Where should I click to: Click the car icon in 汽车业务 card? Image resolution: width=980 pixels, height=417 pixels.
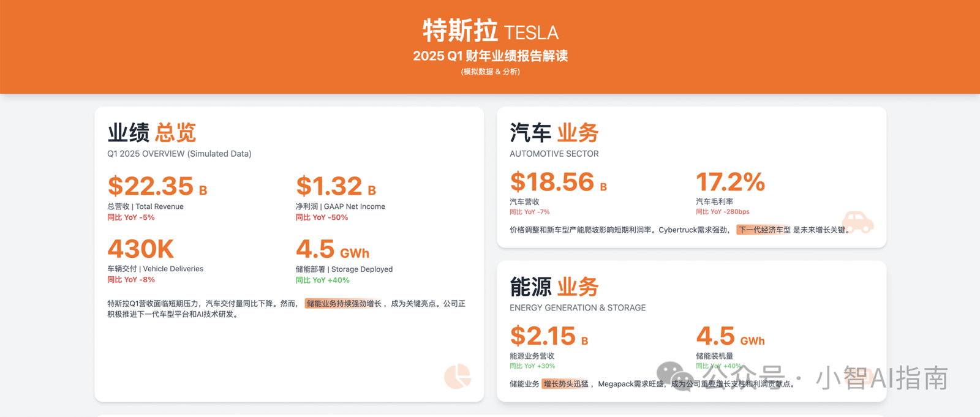tap(858, 222)
